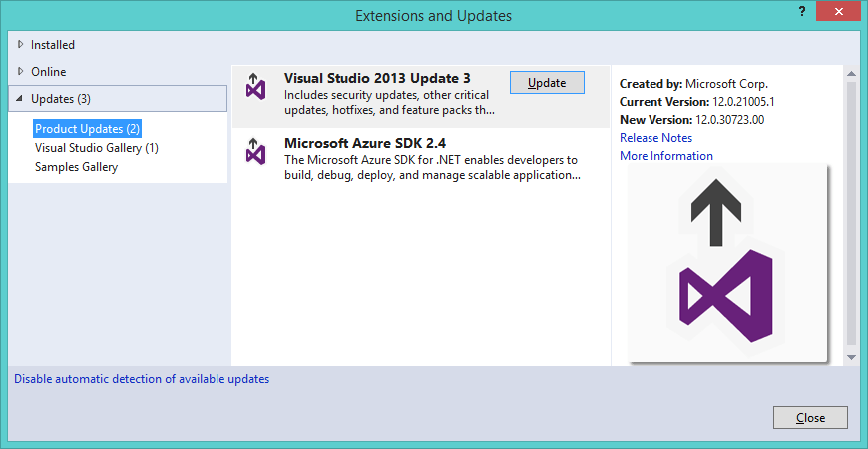Screen dimensions: 868x449
Task: Collapse the Updates (3) category
Action: 20,99
